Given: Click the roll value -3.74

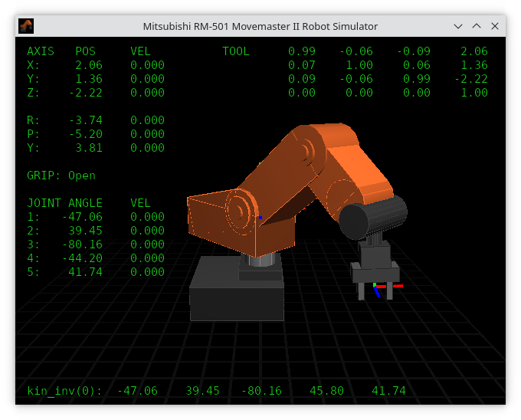Looking at the screenshot, I should pyautogui.click(x=85, y=120).
